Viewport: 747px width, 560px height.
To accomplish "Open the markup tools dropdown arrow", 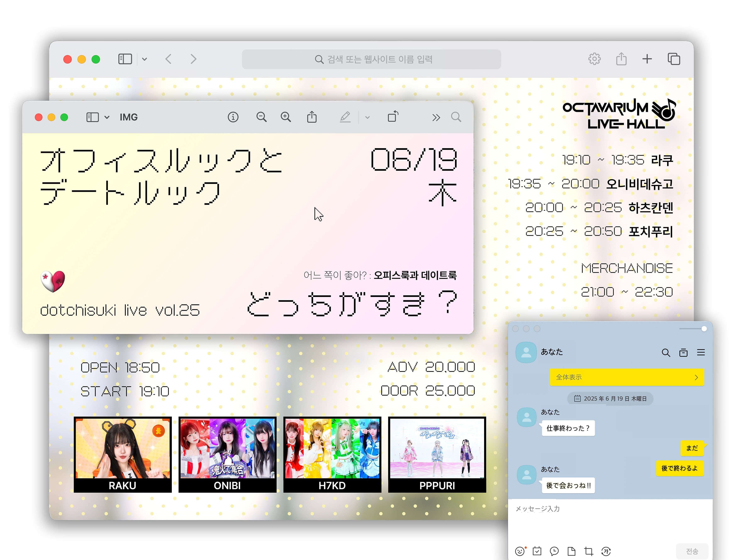I will (x=367, y=117).
